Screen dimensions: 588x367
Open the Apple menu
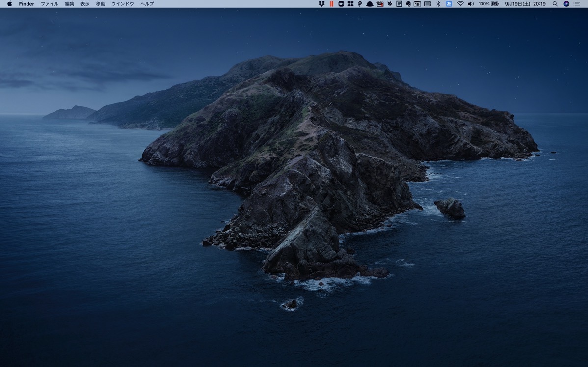tap(9, 4)
